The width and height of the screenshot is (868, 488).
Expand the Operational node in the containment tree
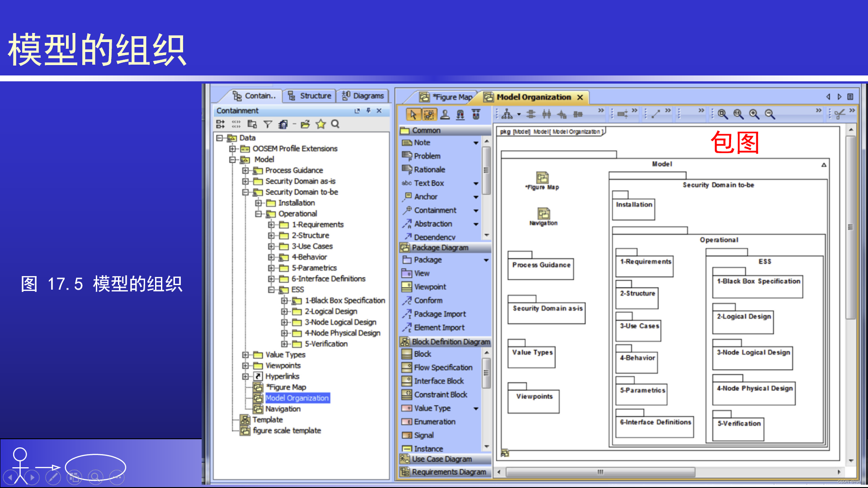[259, 214]
